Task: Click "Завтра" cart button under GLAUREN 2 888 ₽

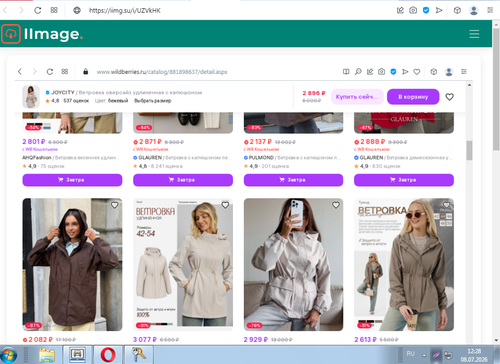Action: coord(404,180)
